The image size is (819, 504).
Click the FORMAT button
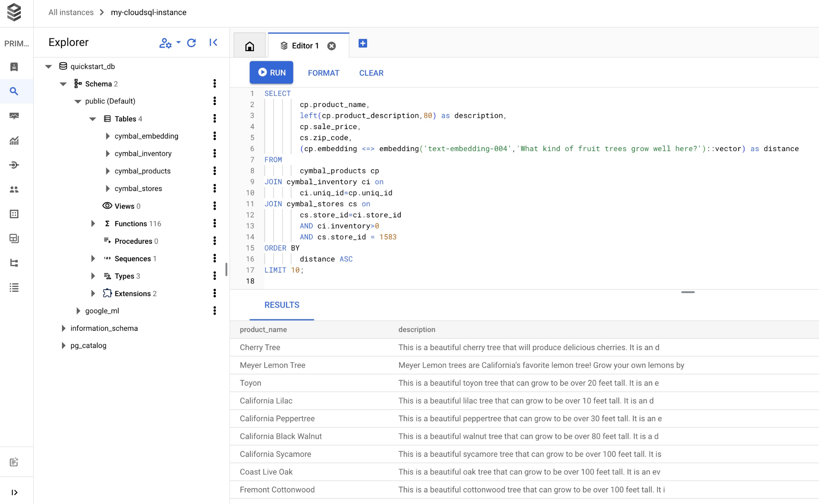tap(323, 73)
